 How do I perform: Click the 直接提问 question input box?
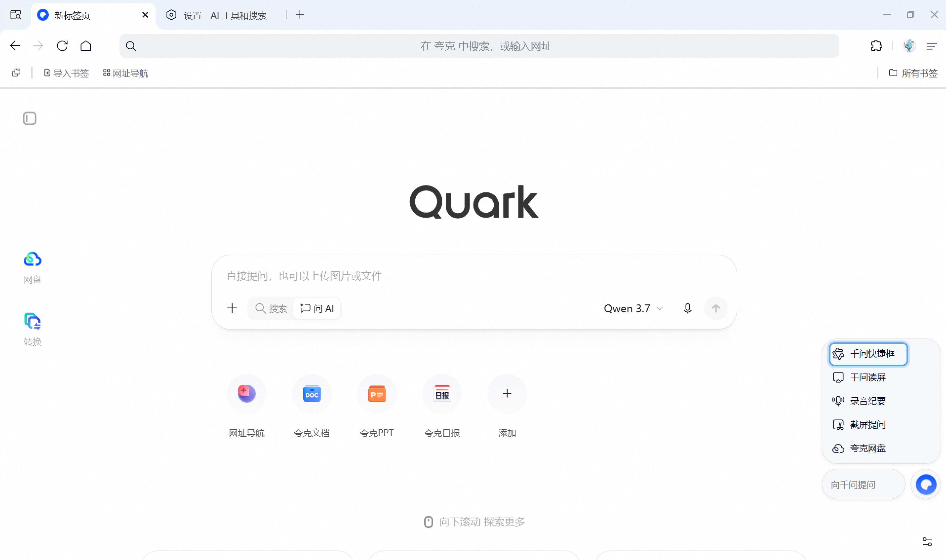pos(473,276)
